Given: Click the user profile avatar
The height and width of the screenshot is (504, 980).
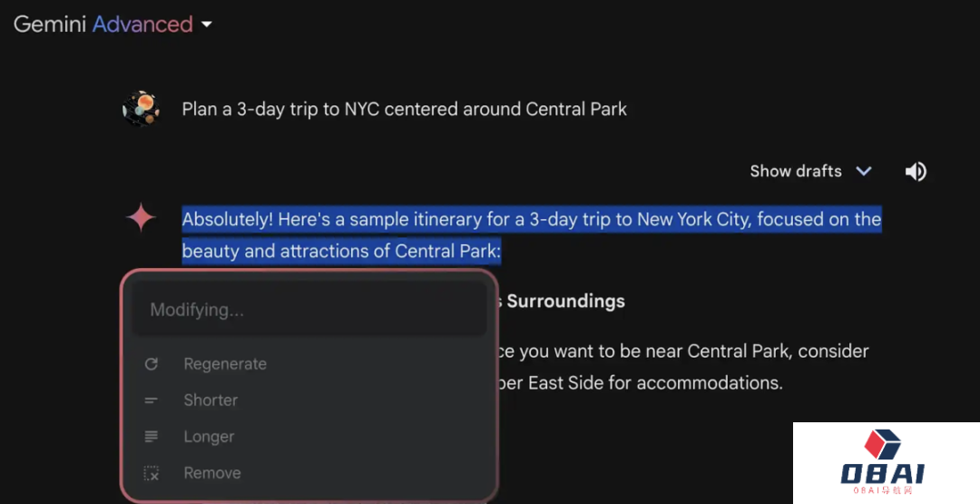Looking at the screenshot, I should pos(141,109).
